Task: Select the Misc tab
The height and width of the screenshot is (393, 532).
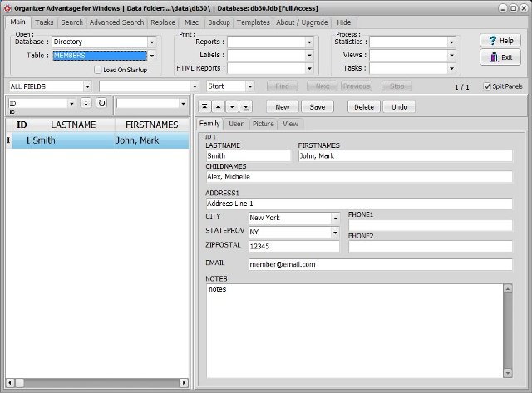Action: point(192,22)
